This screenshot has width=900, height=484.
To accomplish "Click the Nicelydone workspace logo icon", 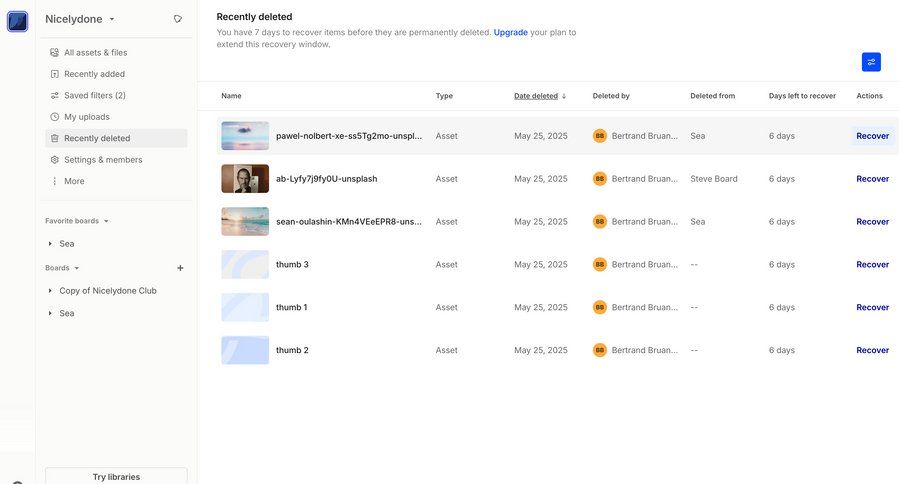I will (x=18, y=21).
